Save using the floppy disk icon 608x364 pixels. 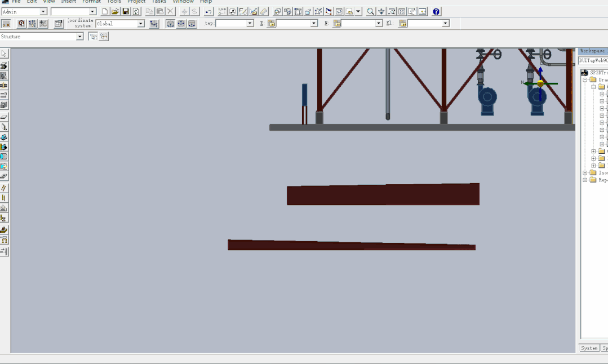[126, 12]
